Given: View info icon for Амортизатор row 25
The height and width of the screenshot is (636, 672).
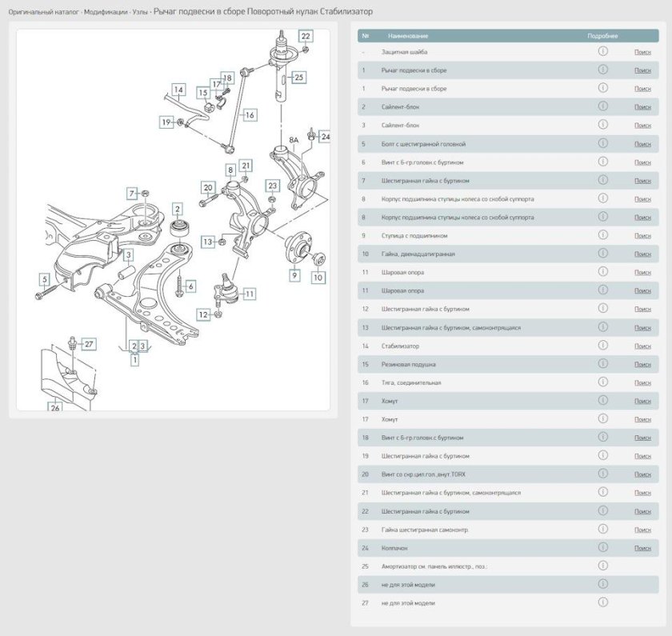Looking at the screenshot, I should pos(602,566).
